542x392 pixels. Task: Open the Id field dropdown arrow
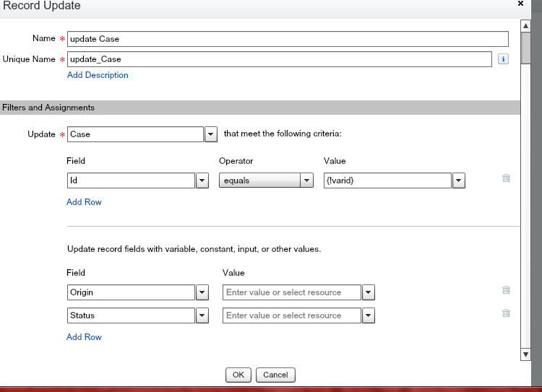tap(202, 180)
